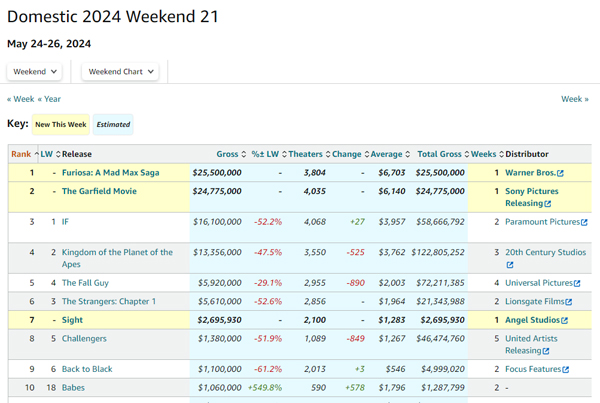Go to next week link
600x403 pixels.
(x=575, y=99)
